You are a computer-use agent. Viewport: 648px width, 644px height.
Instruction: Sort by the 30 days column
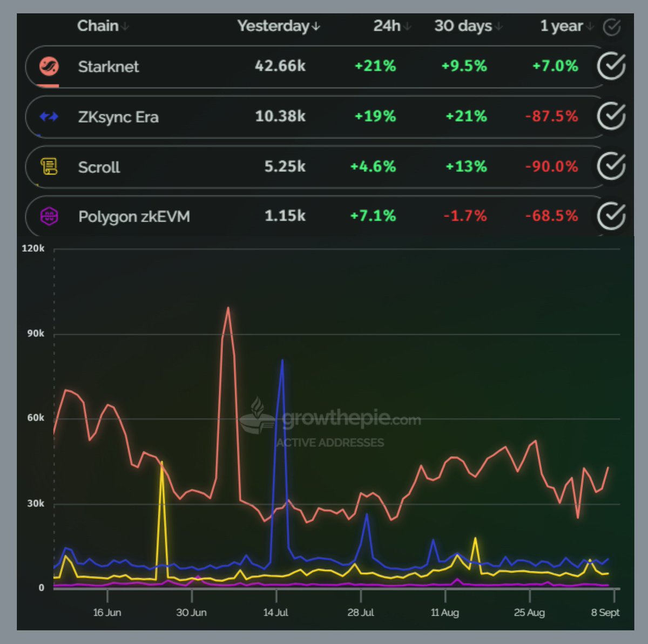tap(468, 26)
